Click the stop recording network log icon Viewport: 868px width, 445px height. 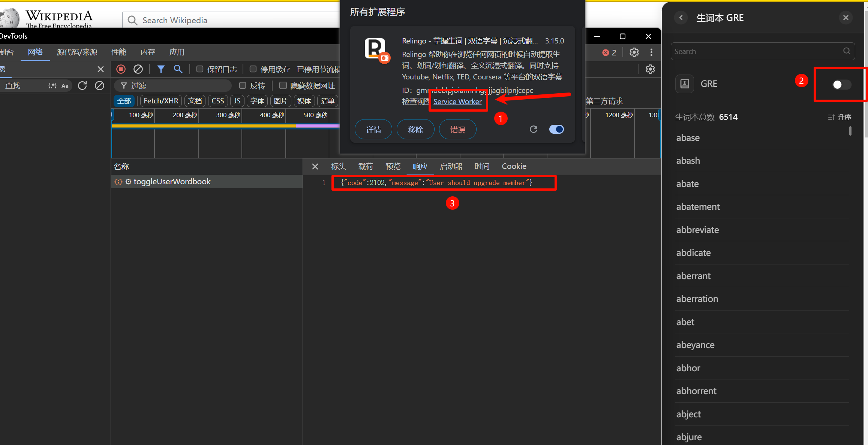(121, 69)
